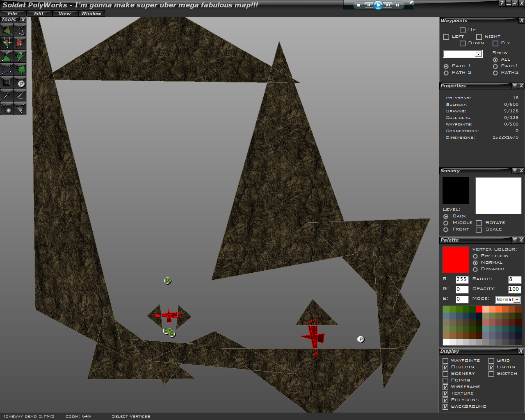Click the help question mark icon
Viewport: 525px width, 420px height.
point(502,3)
